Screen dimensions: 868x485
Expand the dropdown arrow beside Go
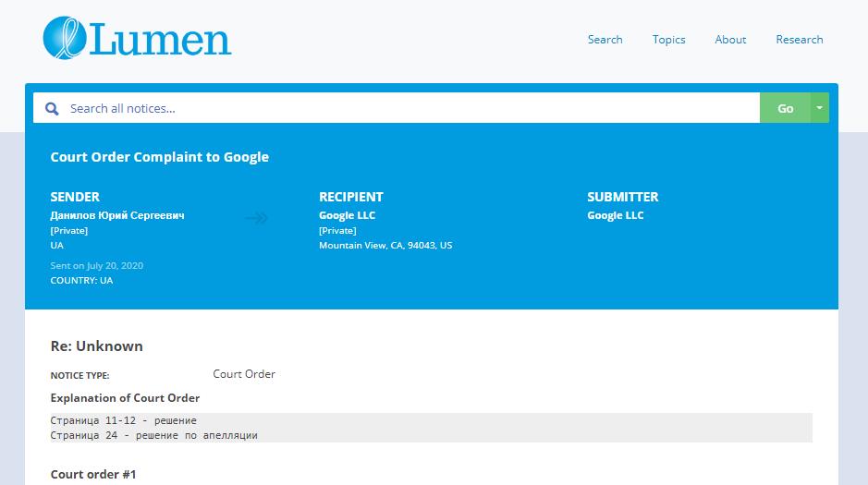(819, 108)
